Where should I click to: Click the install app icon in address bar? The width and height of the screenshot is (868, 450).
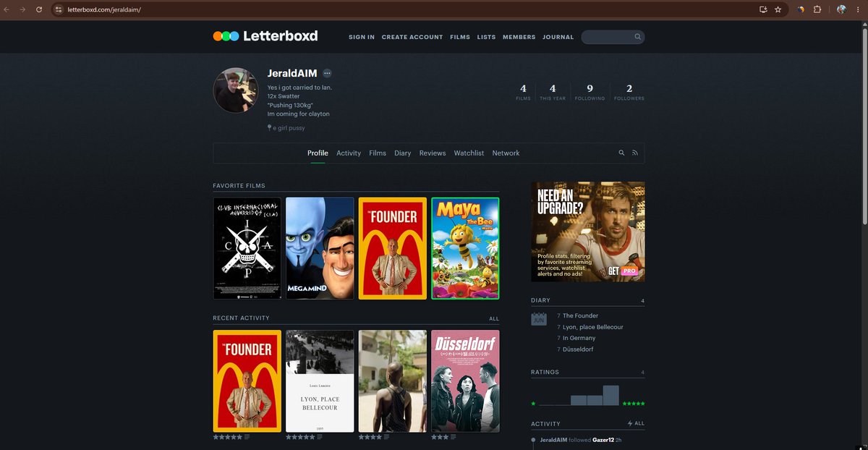click(763, 9)
